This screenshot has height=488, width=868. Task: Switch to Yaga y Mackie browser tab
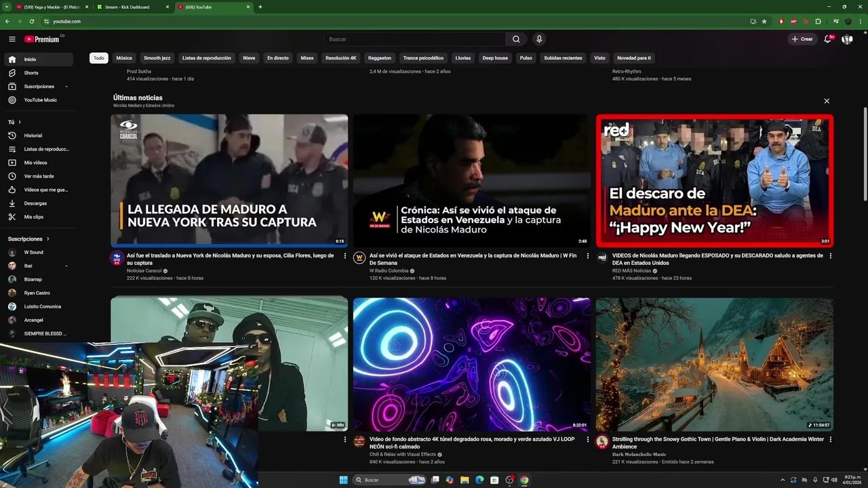[x=53, y=7]
